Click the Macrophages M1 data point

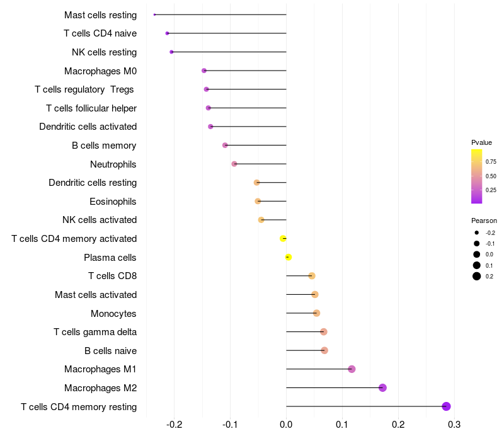pyautogui.click(x=352, y=369)
